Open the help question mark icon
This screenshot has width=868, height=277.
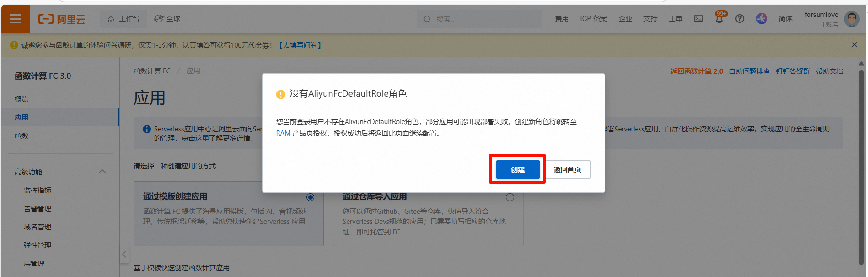coord(739,19)
